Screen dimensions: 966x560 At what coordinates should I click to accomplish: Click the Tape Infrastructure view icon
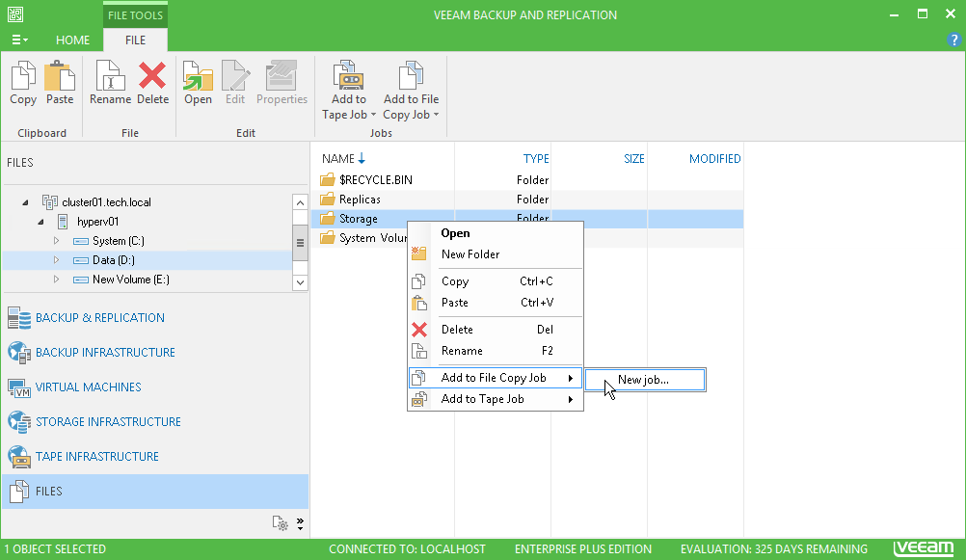[19, 457]
